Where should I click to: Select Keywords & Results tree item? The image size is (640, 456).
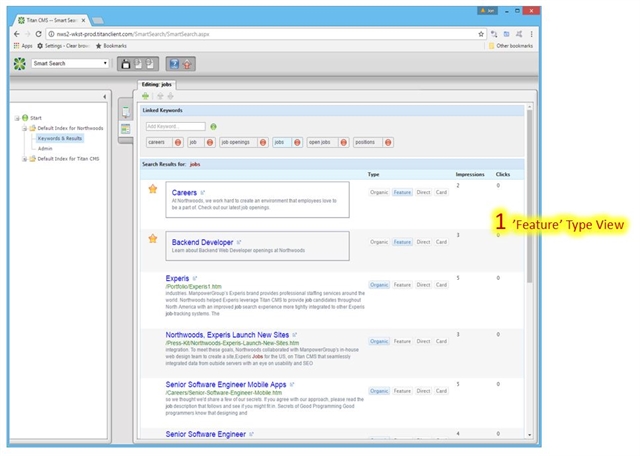[60, 138]
